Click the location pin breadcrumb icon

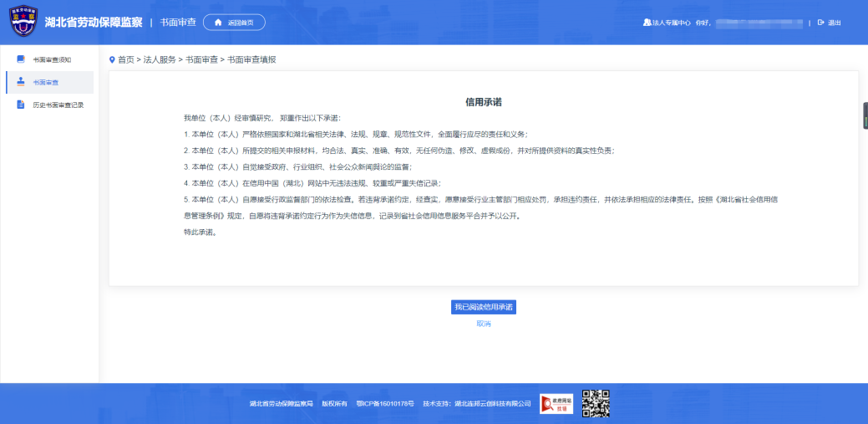coord(112,60)
